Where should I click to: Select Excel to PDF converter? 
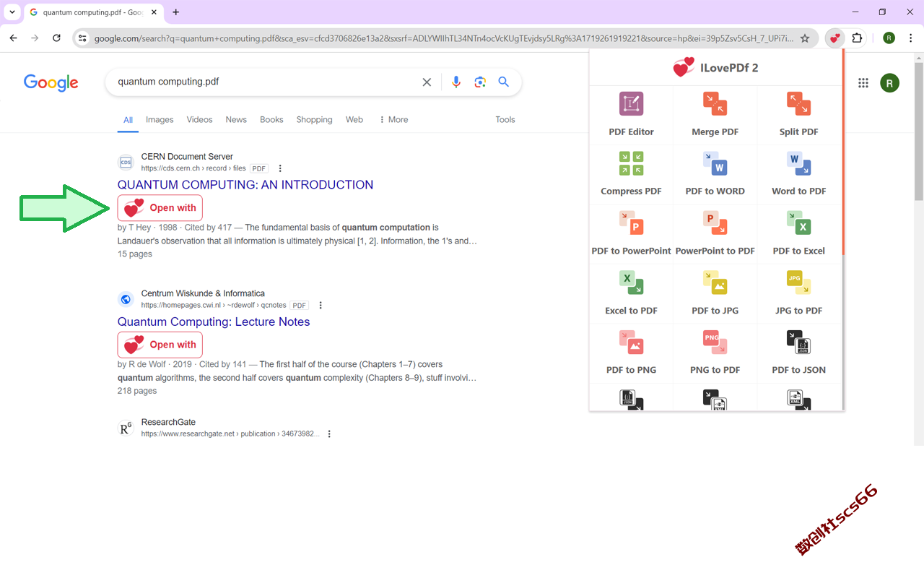[631, 293]
